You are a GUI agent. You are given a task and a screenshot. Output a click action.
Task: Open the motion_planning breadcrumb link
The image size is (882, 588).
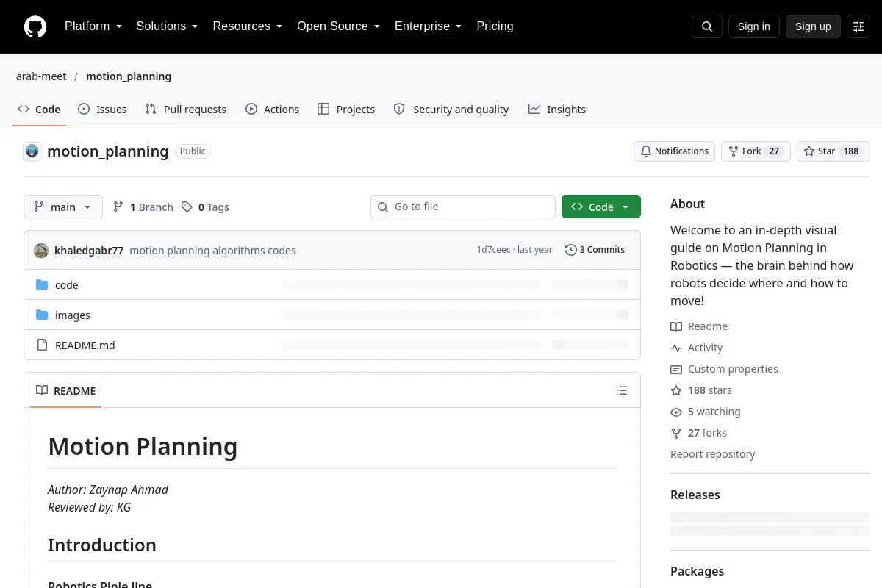(x=129, y=76)
